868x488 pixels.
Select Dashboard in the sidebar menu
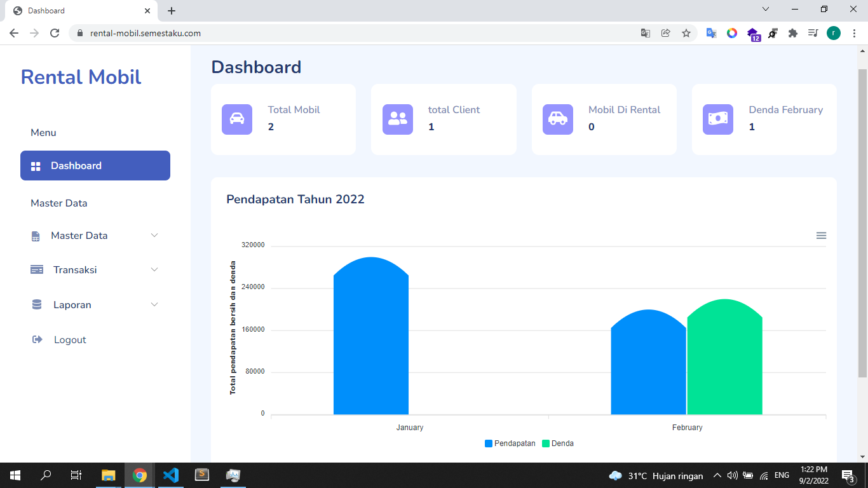pos(95,166)
